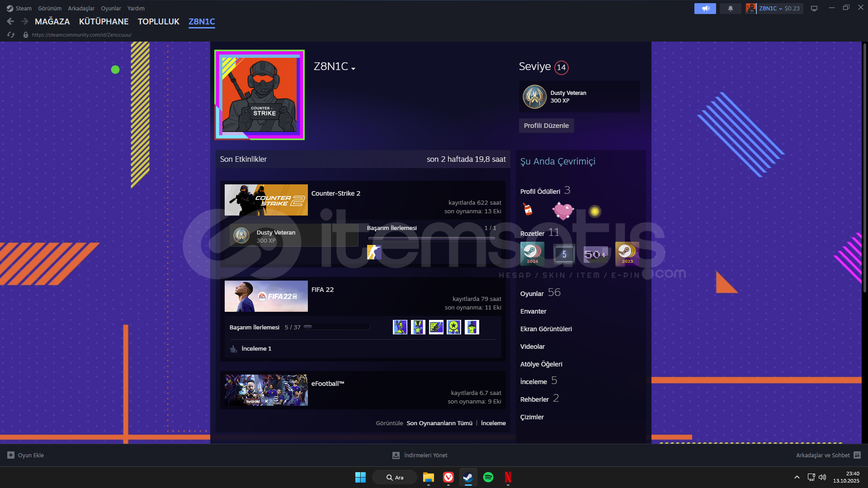This screenshot has width=868, height=488.
Task: Show hidden system tray icons chevron
Action: tap(797, 477)
